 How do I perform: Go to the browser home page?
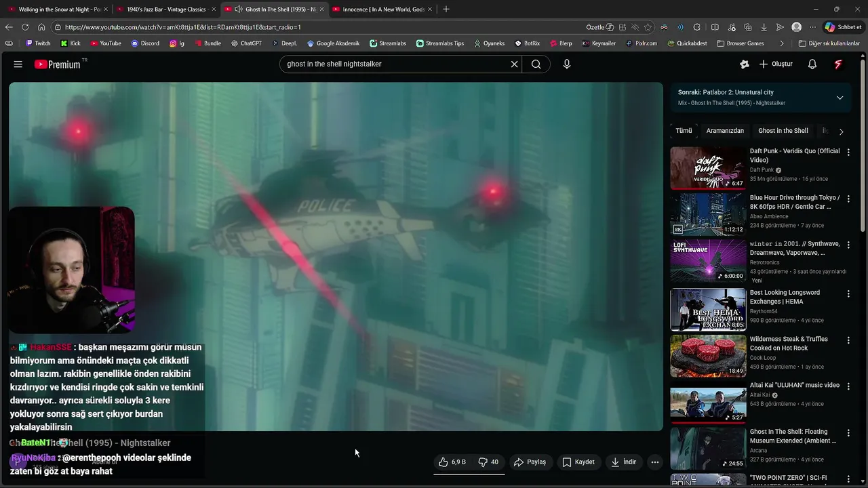pos(41,27)
